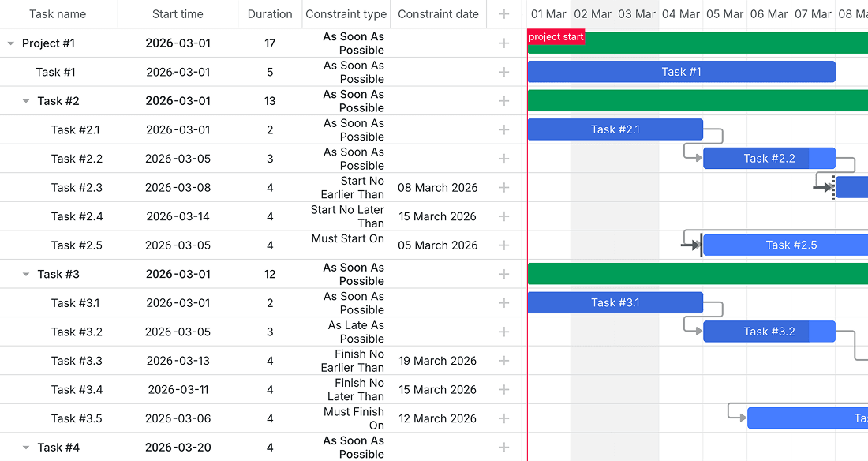Collapse the Project #1 tree node
This screenshot has width=868, height=461.
pos(10,43)
